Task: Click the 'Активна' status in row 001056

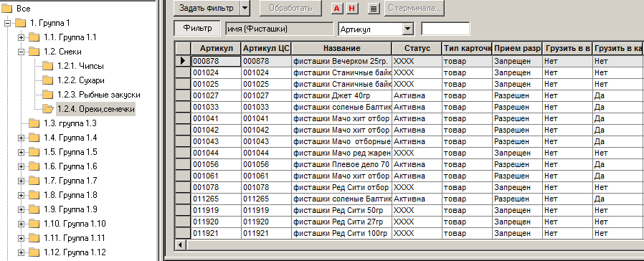Action: click(417, 165)
